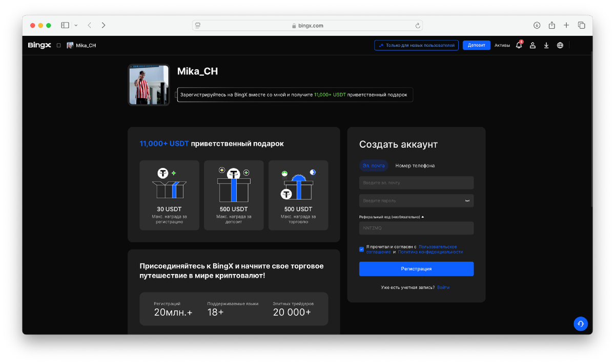Click the Уже есть учетная запись? text

tap(408, 287)
